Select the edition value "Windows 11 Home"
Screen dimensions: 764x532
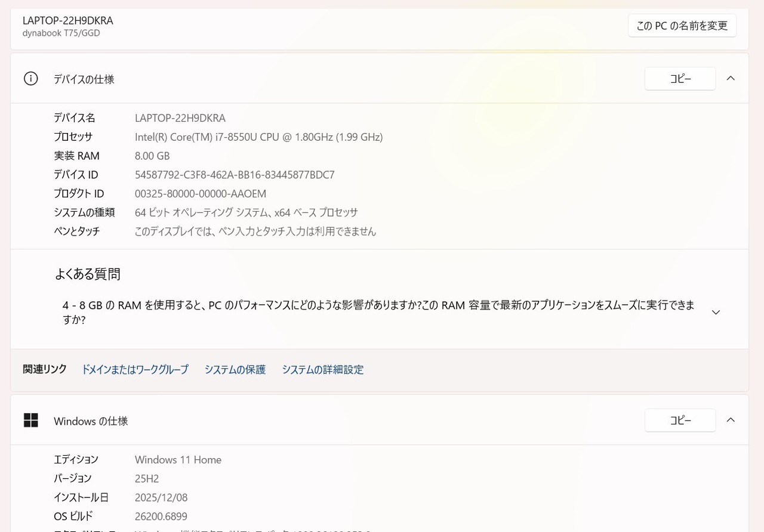[178, 460]
